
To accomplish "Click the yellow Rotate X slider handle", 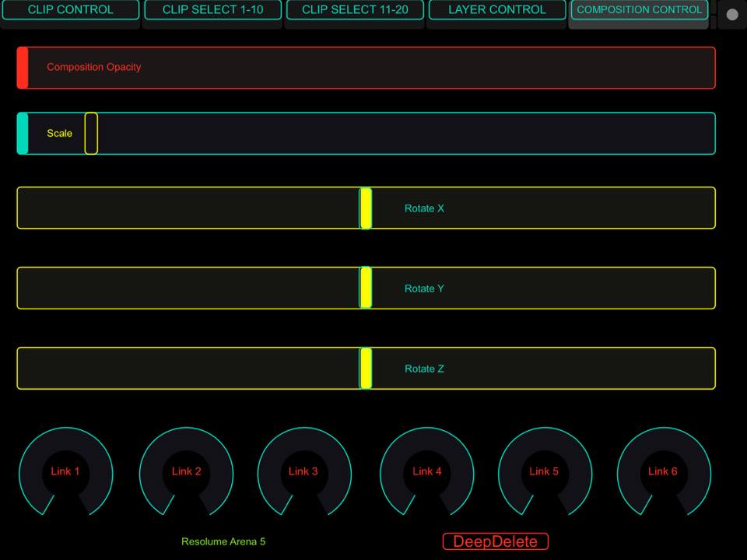I will click(x=366, y=208).
